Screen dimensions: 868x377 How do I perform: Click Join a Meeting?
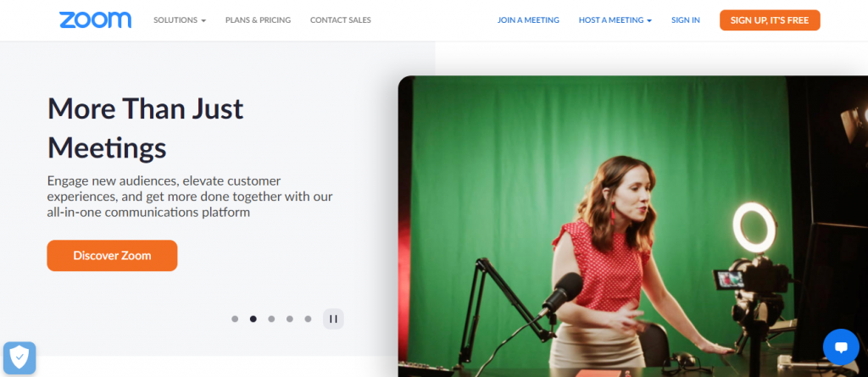(x=528, y=20)
